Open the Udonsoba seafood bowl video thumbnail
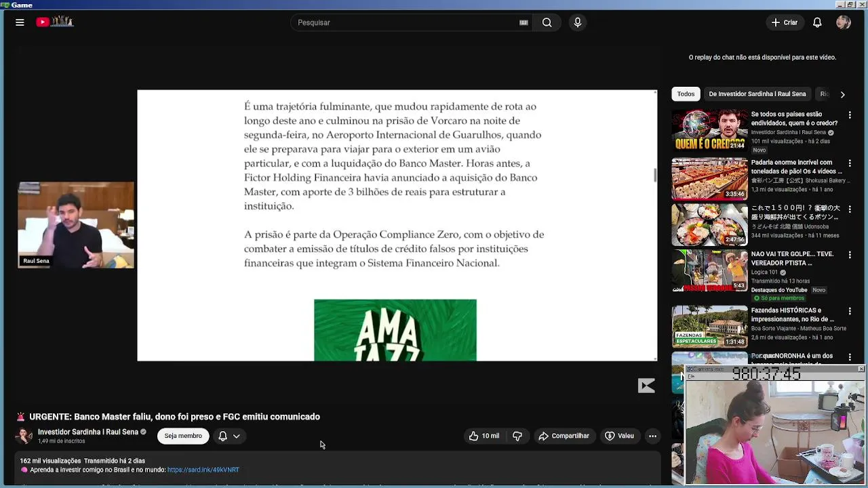Screen dimensions: 868x488 [709, 224]
